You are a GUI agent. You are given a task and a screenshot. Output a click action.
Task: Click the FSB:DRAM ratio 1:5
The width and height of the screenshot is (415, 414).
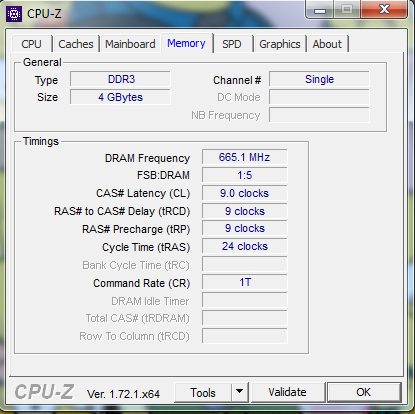point(245,175)
